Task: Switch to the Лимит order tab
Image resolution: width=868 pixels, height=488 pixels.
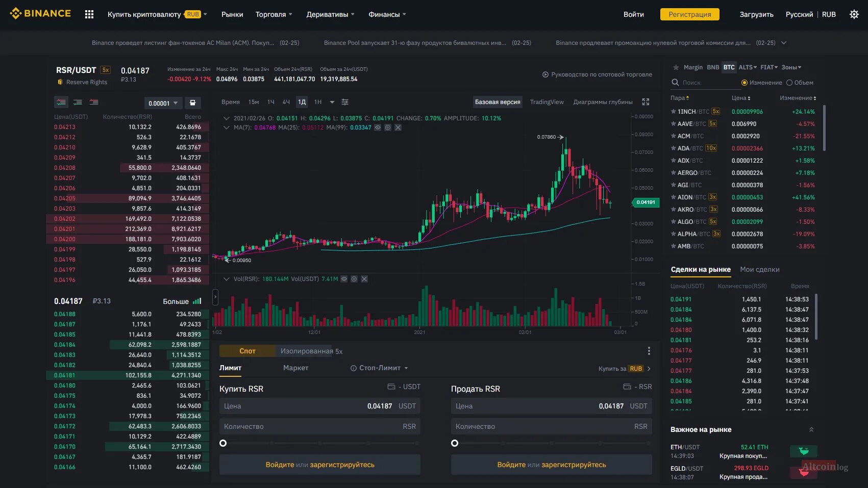Action: (231, 368)
